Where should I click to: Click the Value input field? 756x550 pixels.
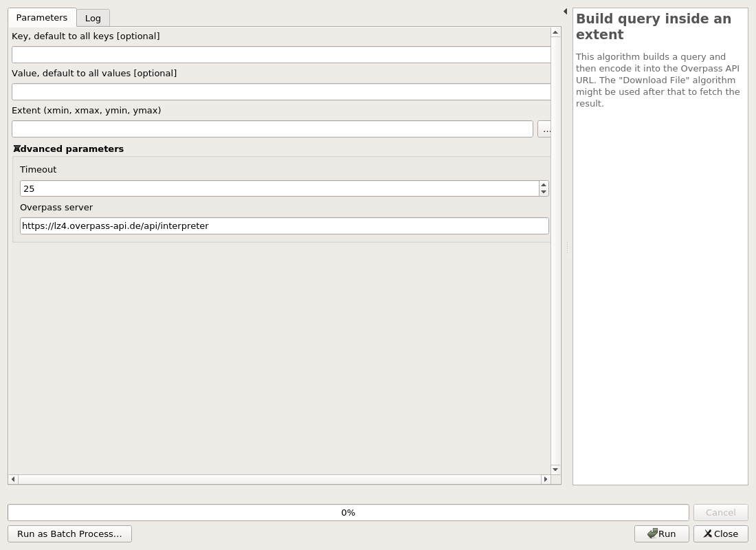coord(281,91)
